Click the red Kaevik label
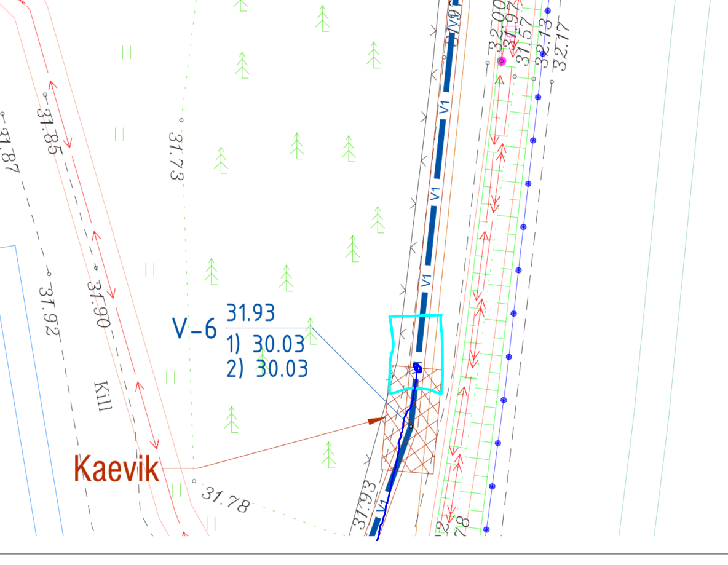The width and height of the screenshot is (728, 565). 117,468
